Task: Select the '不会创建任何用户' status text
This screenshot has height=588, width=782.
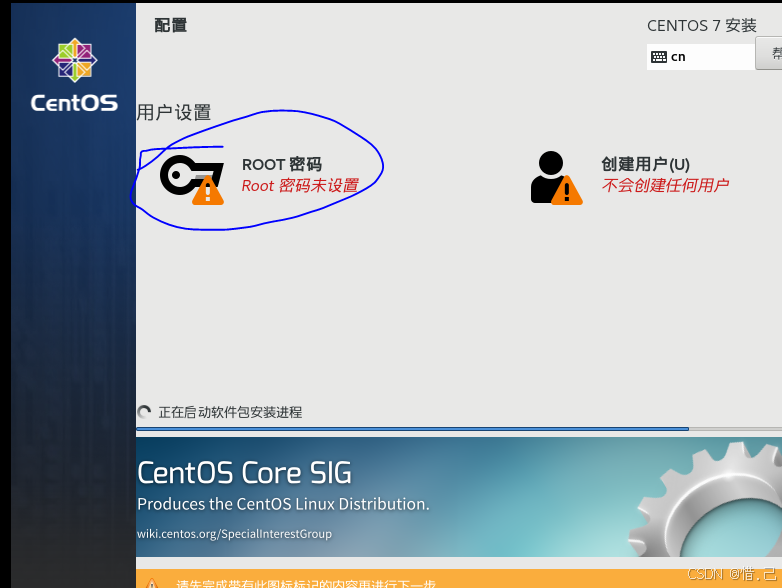Action: coord(665,185)
